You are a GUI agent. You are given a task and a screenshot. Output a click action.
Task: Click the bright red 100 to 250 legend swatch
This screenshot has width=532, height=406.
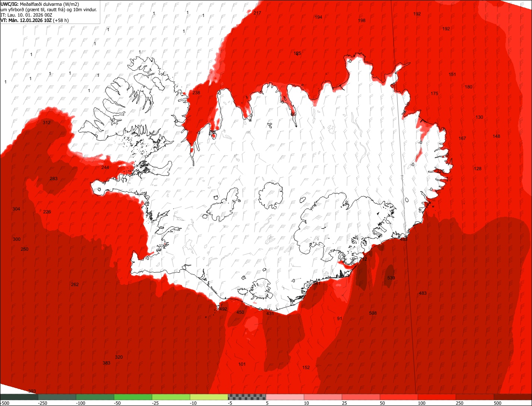[436, 397]
